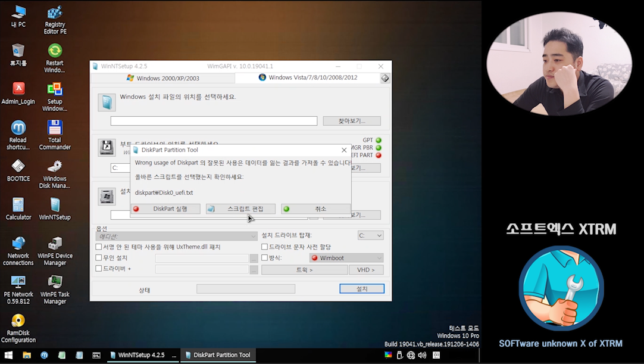The image size is (644, 364).
Task: Open the BOOTICE desktop icon
Action: [x=18, y=170]
